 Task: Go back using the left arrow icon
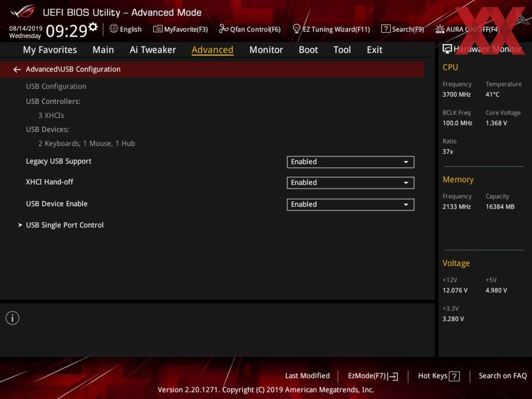coord(17,70)
